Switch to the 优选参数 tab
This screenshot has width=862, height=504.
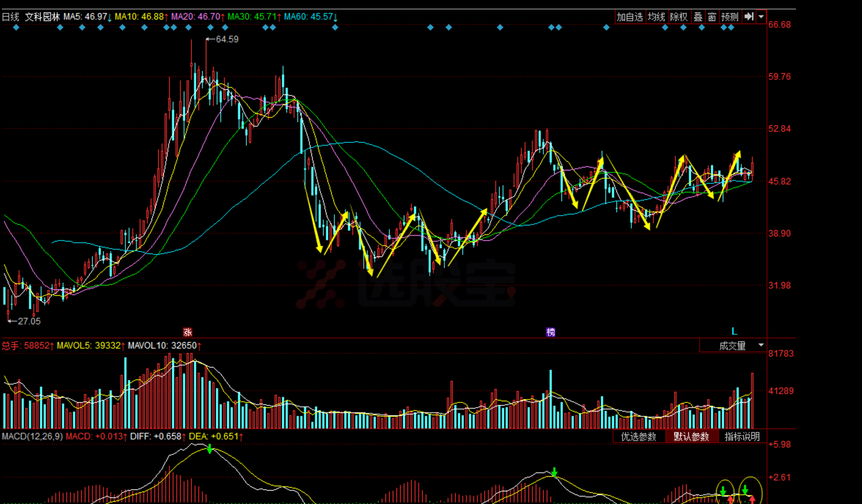tap(639, 437)
